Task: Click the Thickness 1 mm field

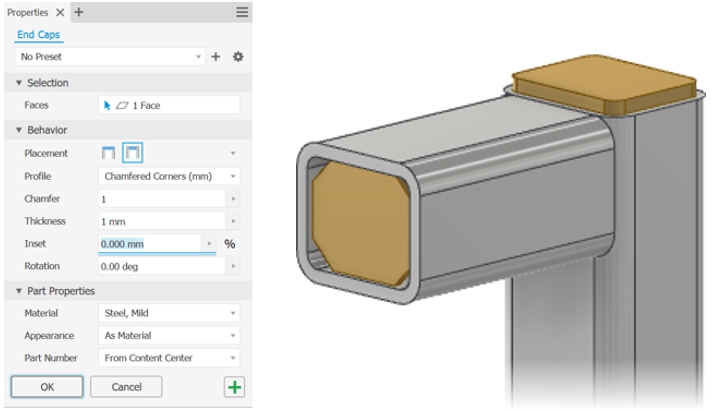Action: pyautogui.click(x=162, y=221)
